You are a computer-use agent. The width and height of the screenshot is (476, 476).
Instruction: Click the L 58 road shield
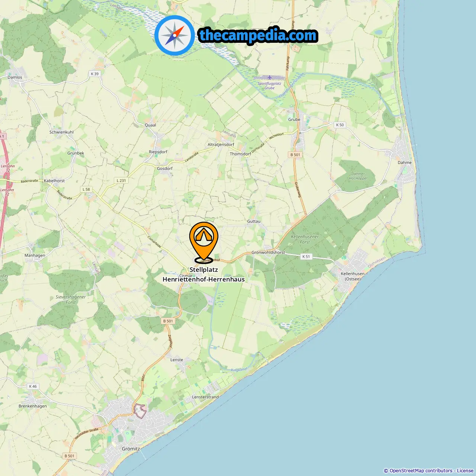pyautogui.click(x=86, y=189)
